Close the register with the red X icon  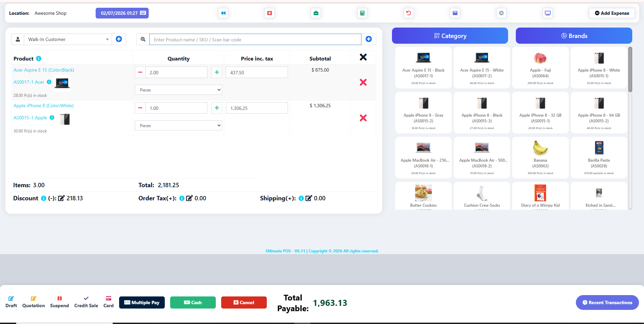pyautogui.click(x=269, y=13)
